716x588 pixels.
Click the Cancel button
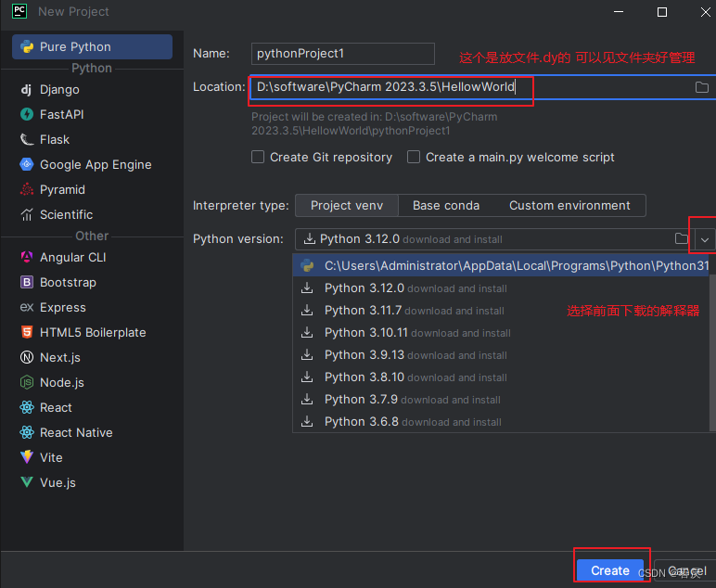click(684, 570)
